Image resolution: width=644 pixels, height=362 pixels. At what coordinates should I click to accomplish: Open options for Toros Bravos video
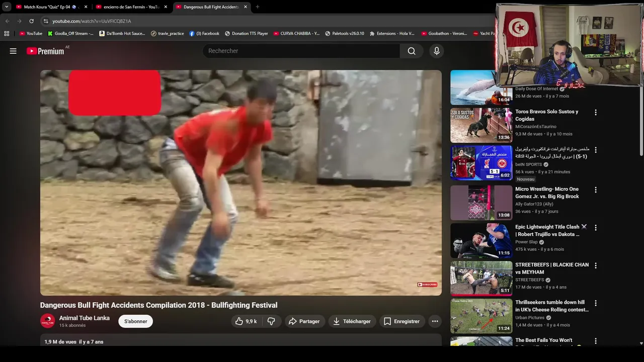596,113
